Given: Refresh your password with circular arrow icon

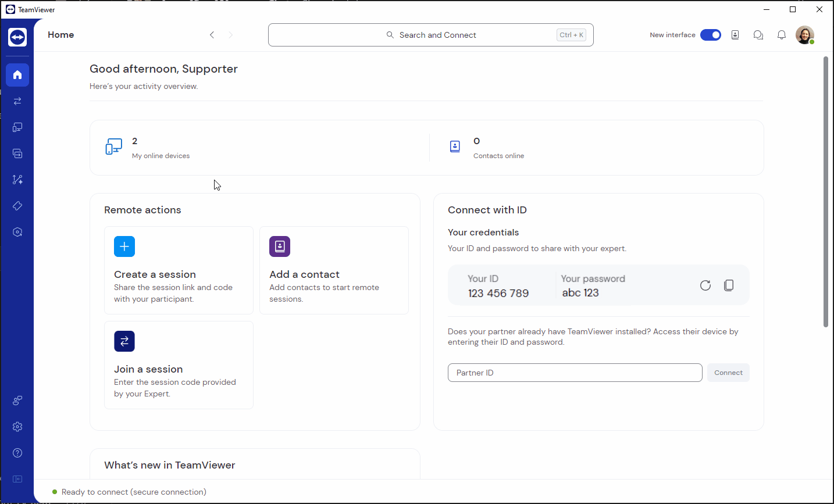Looking at the screenshot, I should [x=705, y=285].
